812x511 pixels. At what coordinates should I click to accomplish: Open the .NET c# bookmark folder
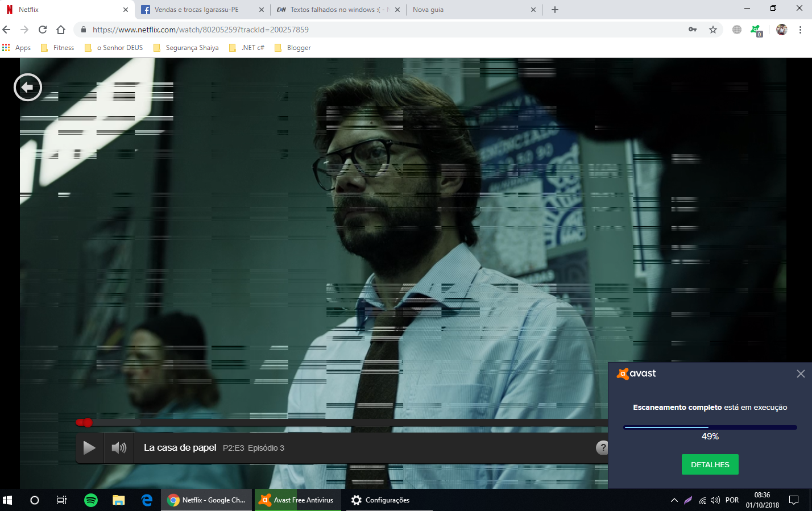point(247,48)
